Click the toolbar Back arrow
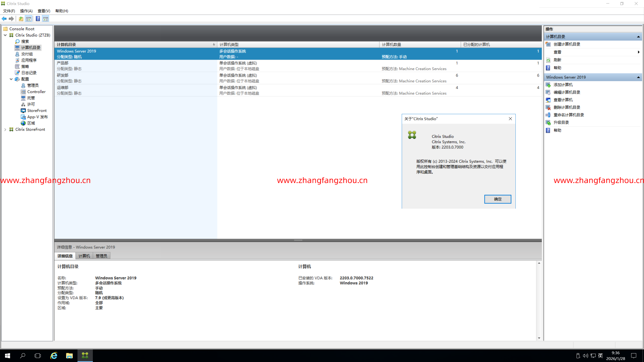Image resolution: width=644 pixels, height=362 pixels. click(4, 19)
